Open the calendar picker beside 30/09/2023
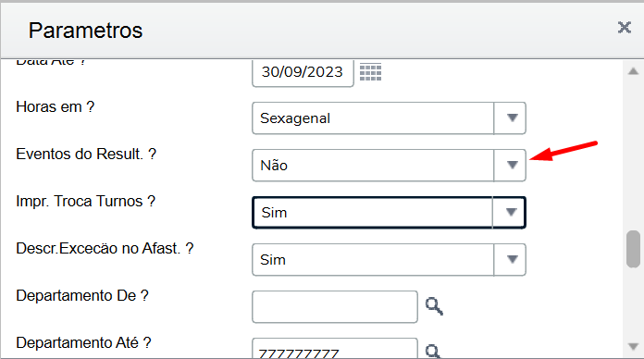 [x=370, y=72]
